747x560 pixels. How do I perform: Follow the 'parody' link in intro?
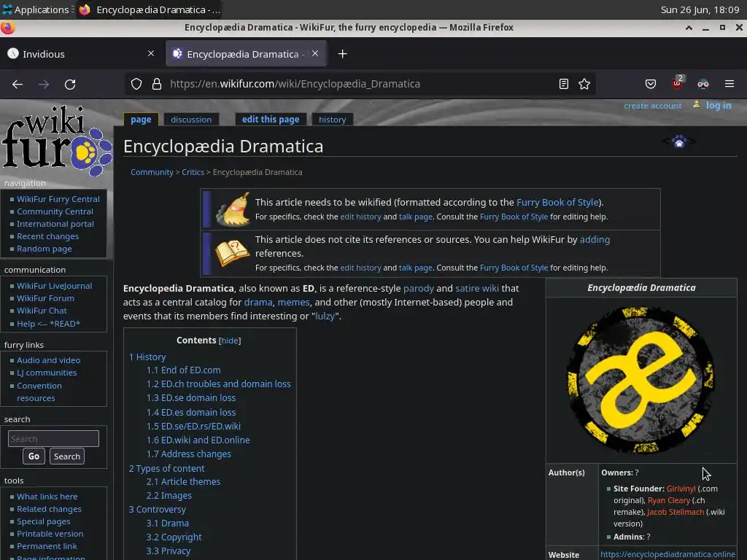(x=418, y=288)
